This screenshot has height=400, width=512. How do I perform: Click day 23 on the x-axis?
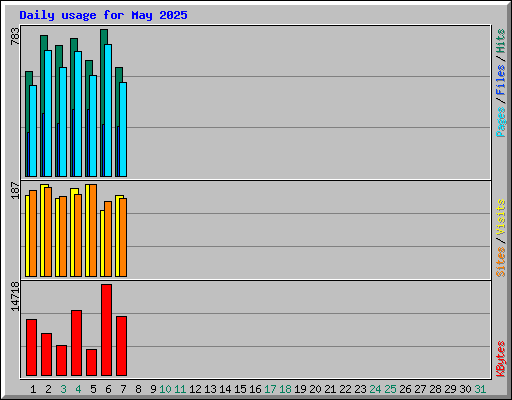coord(360,389)
